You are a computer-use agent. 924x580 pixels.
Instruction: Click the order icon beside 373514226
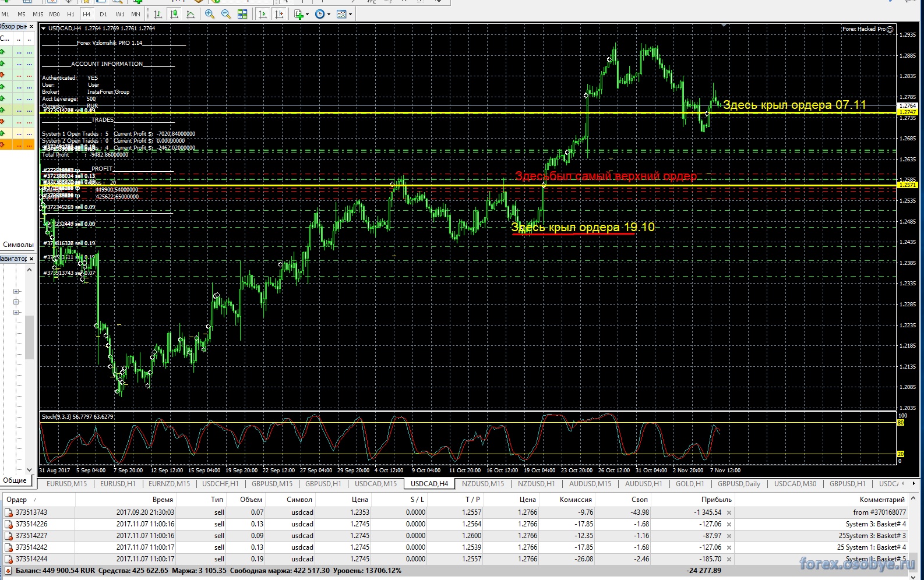pyautogui.click(x=9, y=524)
